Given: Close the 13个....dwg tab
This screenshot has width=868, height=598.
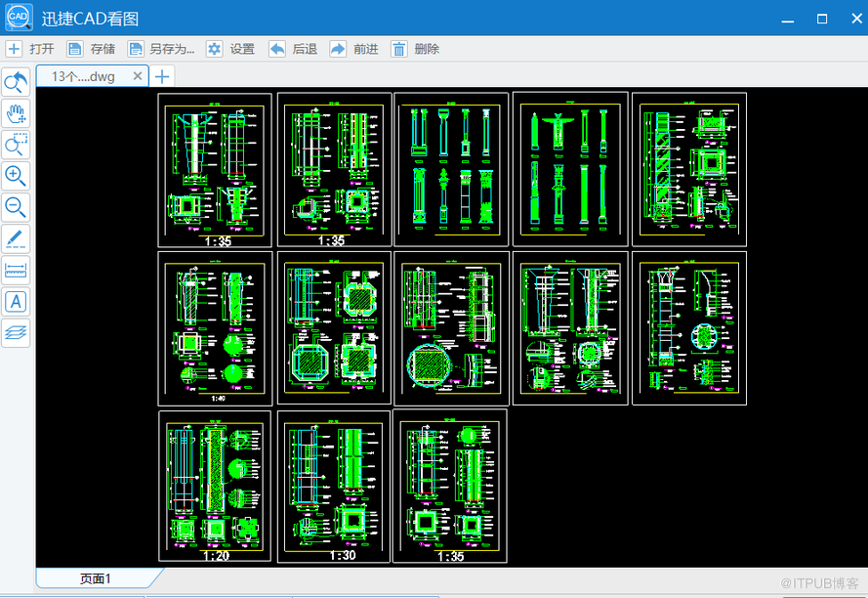Looking at the screenshot, I should point(138,76).
